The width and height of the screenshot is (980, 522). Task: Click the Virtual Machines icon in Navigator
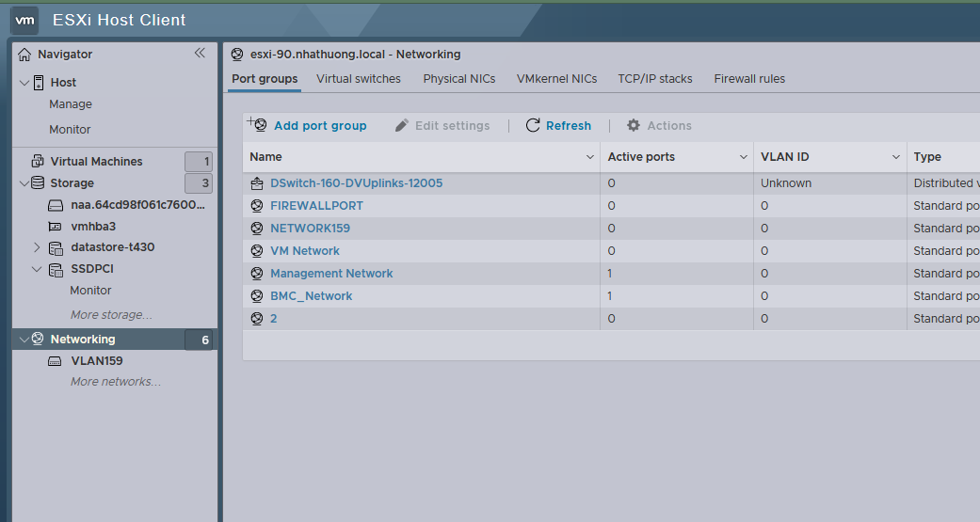tap(39, 162)
